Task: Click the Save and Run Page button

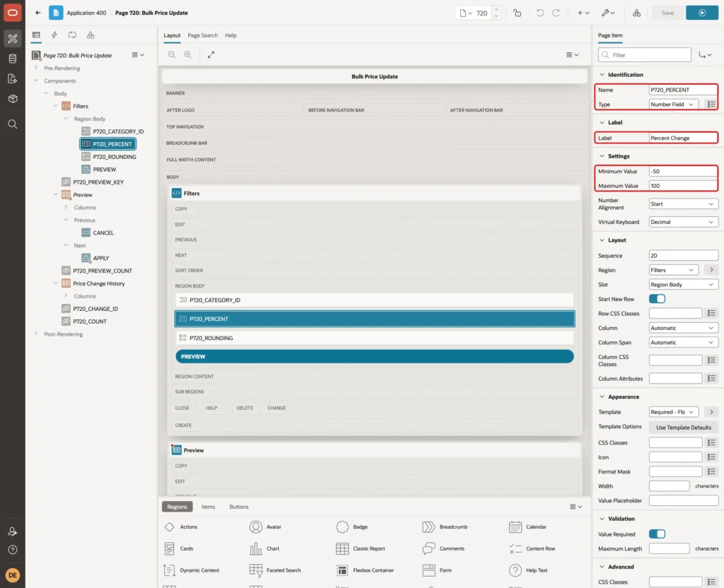Action: pos(701,13)
